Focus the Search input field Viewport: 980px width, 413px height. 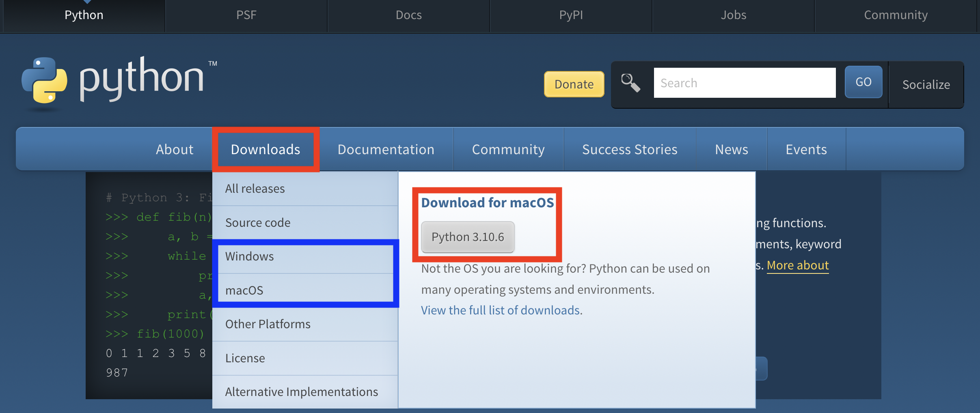tap(745, 83)
